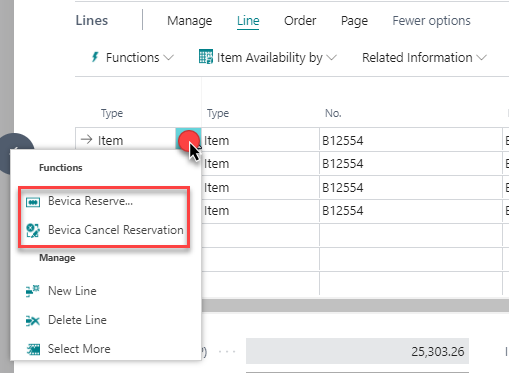Click the Bevica Reserve icon
The width and height of the screenshot is (509, 373).
[33, 202]
